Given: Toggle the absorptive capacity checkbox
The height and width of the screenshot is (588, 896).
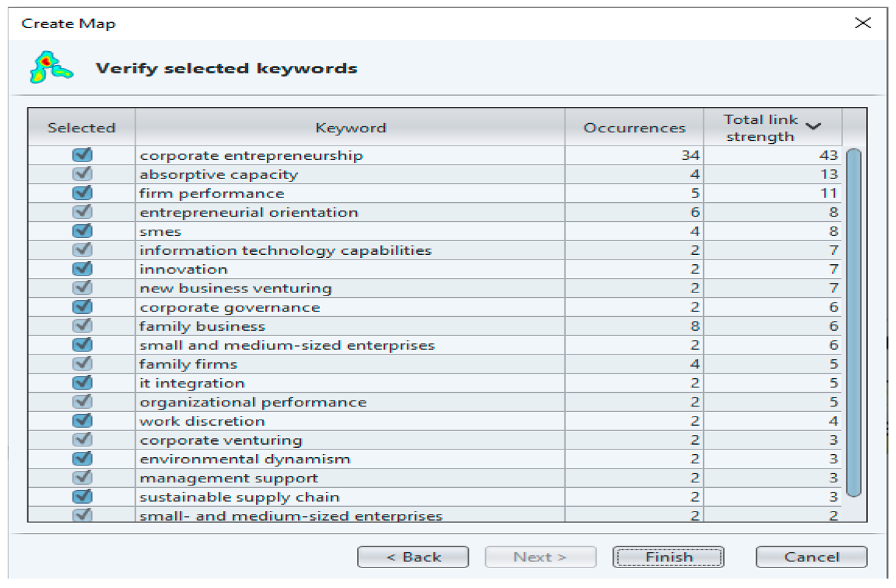Looking at the screenshot, I should click(x=82, y=174).
